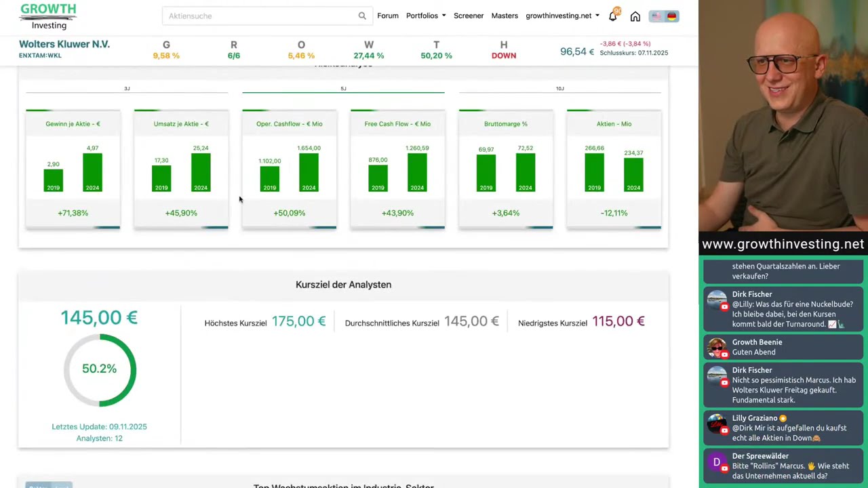Click the W score 27,44 %
The height and width of the screenshot is (488, 868).
click(x=369, y=56)
